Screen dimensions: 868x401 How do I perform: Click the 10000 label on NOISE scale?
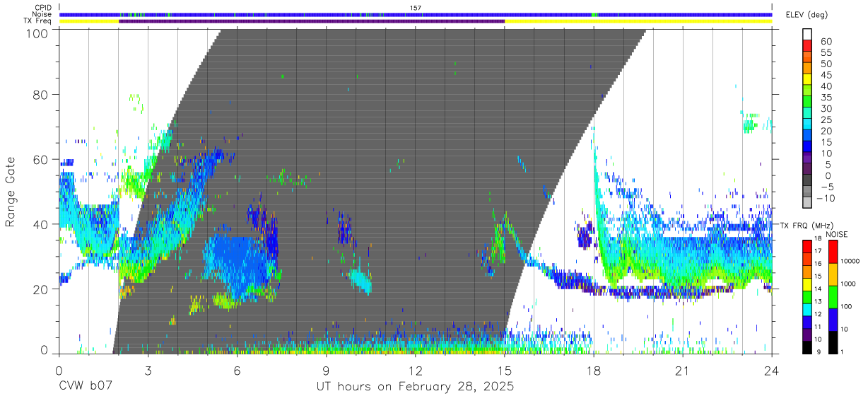850,261
